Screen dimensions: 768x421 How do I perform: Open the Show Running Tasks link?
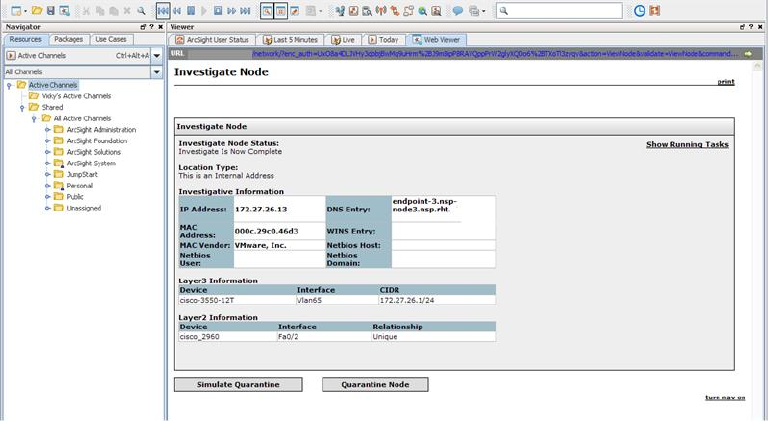point(687,144)
